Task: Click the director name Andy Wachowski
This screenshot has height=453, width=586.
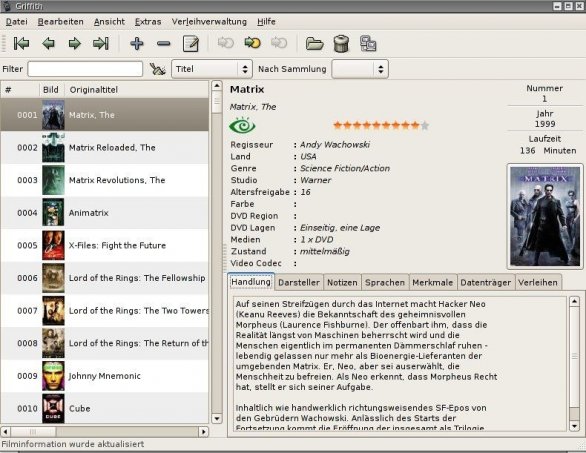Action: tap(335, 145)
